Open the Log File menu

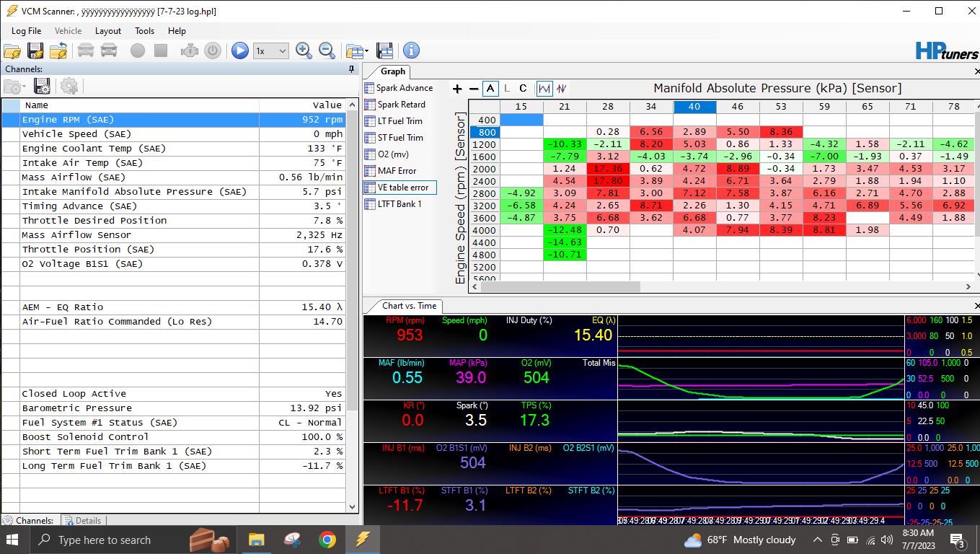click(x=26, y=31)
